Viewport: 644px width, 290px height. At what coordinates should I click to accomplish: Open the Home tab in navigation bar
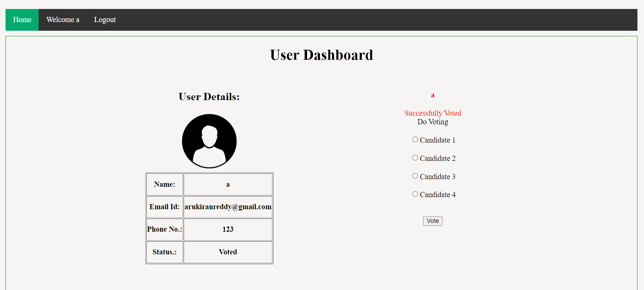click(x=22, y=20)
